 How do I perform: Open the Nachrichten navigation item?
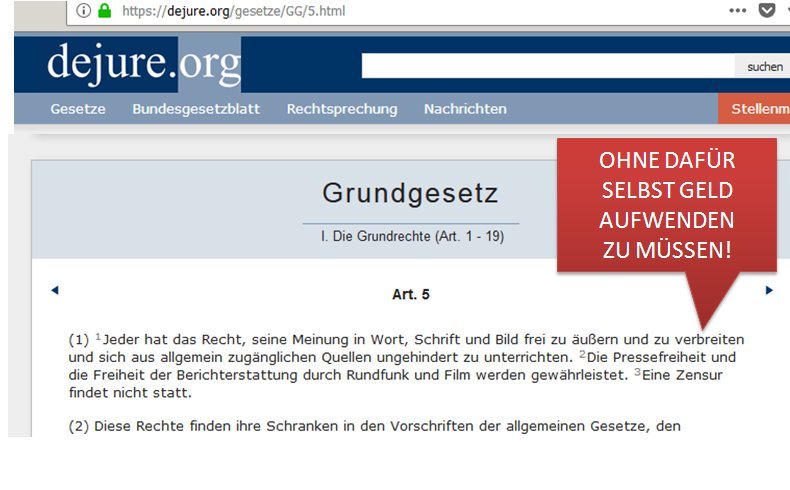click(x=465, y=109)
